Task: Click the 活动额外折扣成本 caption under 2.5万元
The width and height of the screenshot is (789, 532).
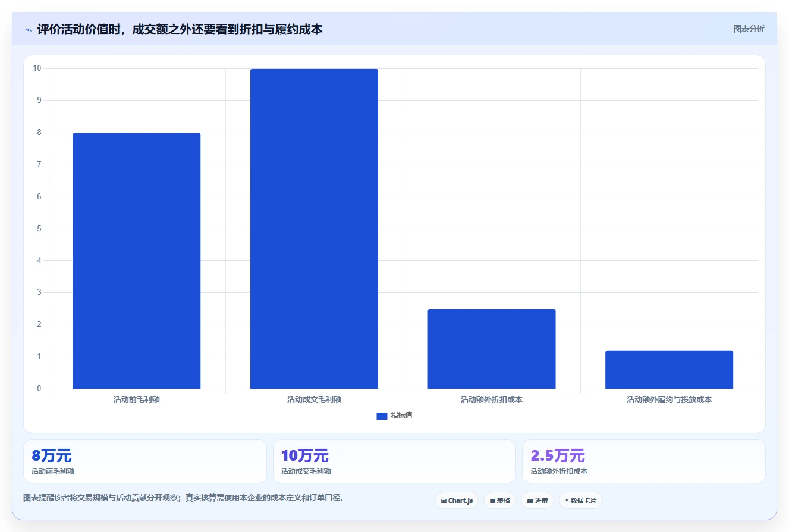Action: point(559,471)
